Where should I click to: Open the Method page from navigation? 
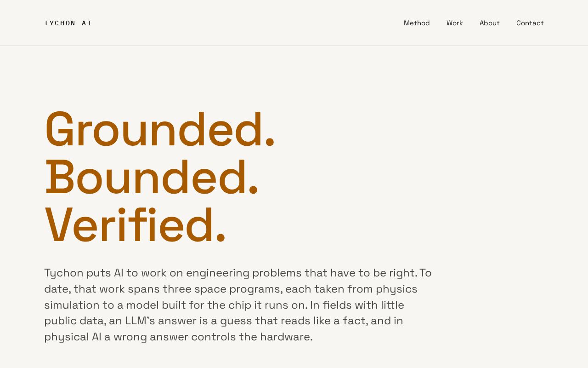coord(417,23)
